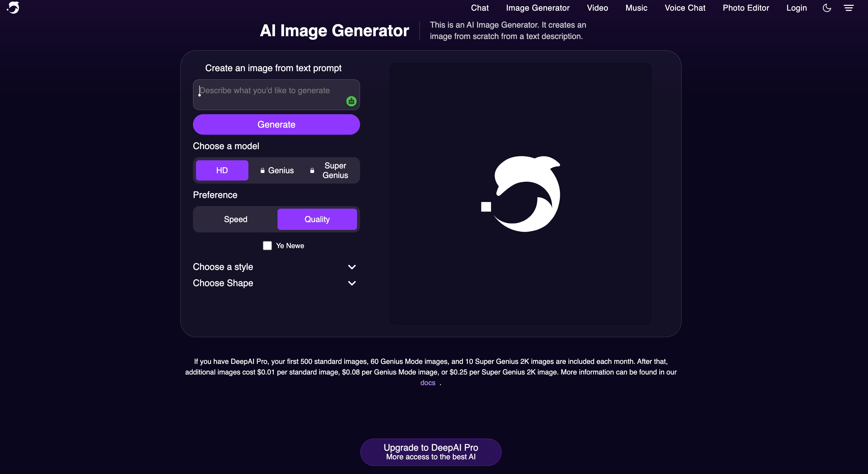Image resolution: width=868 pixels, height=474 pixels.
Task: Open Photo Editor from the navigation
Action: [x=746, y=8]
